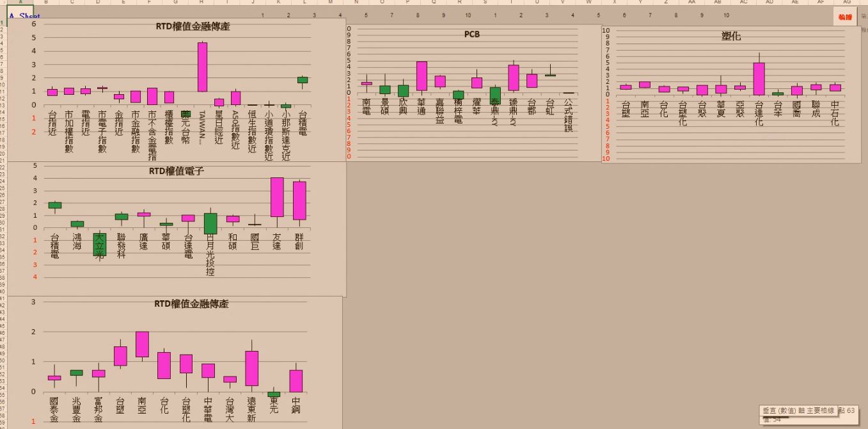Click the 聯發科 axis label
The width and height of the screenshot is (868, 429).
(x=122, y=246)
